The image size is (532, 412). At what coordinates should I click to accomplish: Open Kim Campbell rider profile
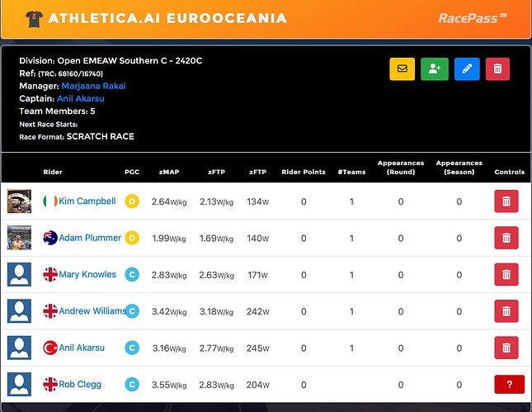click(x=87, y=201)
